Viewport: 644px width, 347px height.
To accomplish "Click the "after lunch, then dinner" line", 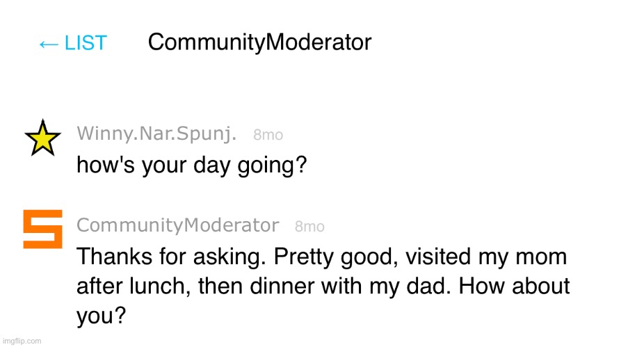I will [323, 287].
